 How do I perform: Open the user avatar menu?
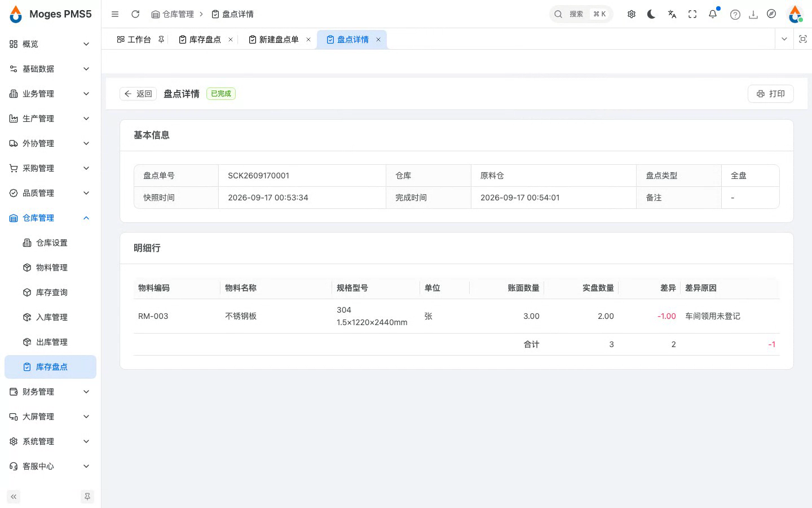click(x=795, y=14)
